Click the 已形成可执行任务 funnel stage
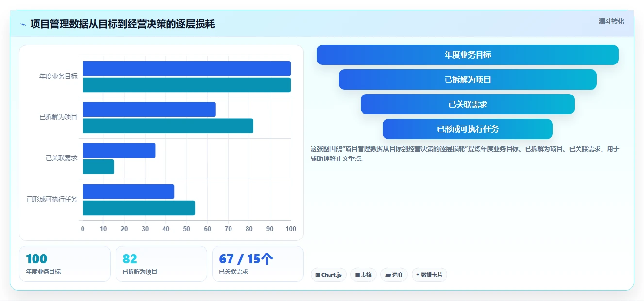 [468, 129]
